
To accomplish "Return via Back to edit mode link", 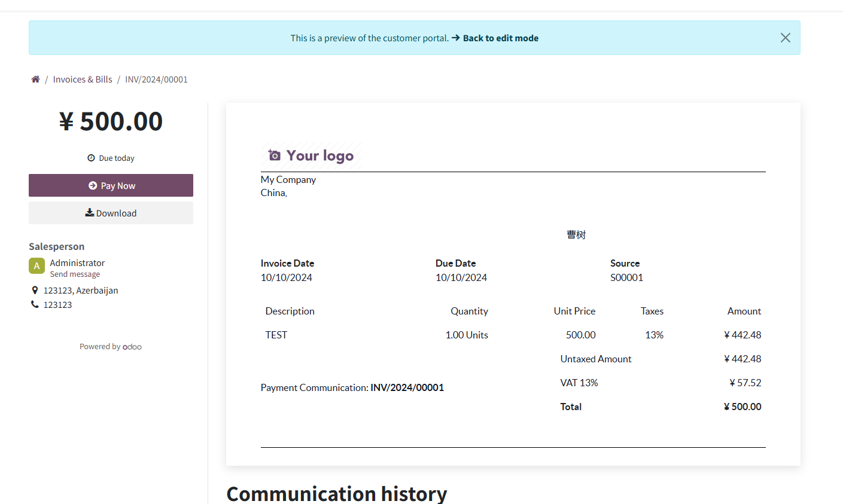I will (x=495, y=38).
